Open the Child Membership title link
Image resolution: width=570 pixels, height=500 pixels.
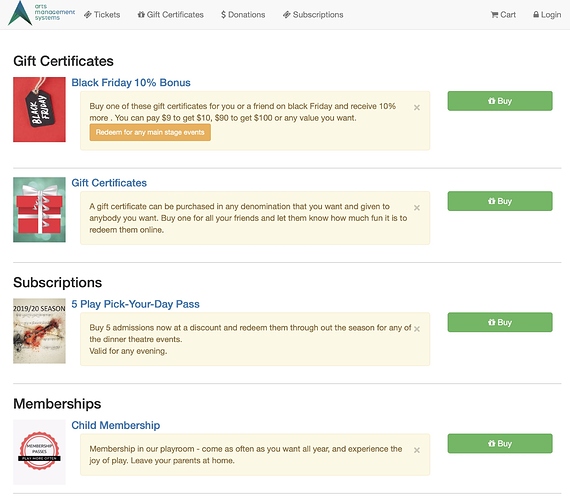[116, 425]
